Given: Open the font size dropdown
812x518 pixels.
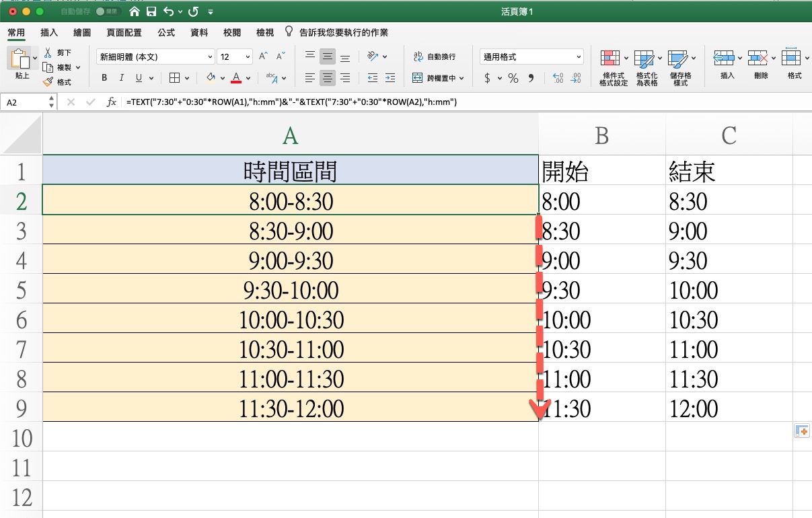Looking at the screenshot, I should (248, 57).
